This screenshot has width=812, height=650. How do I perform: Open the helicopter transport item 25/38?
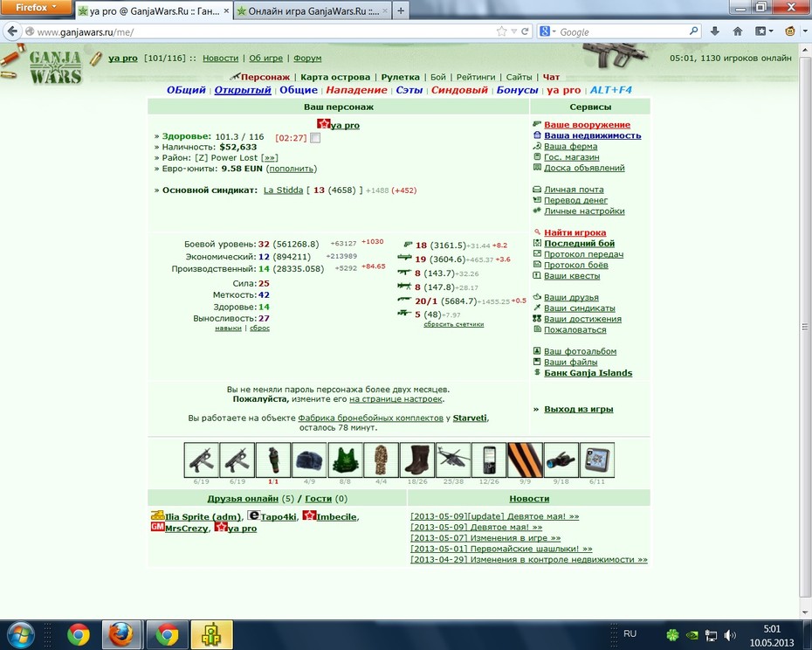[x=453, y=460]
